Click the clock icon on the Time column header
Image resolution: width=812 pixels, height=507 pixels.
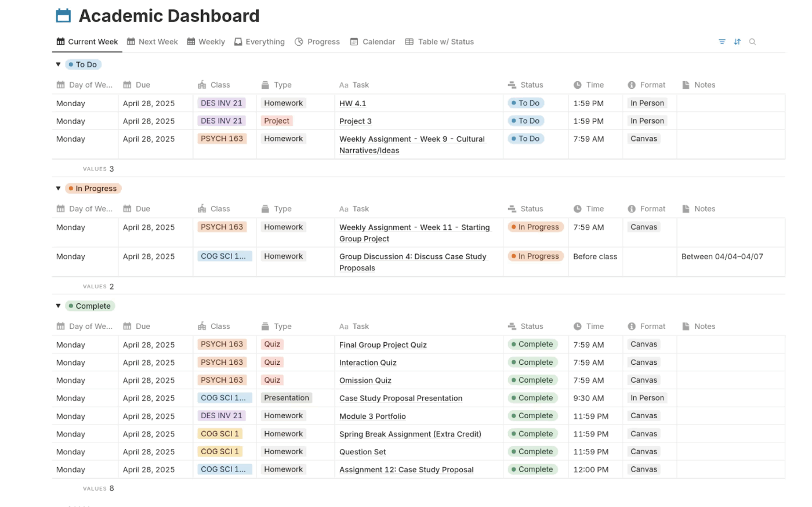[578, 85]
